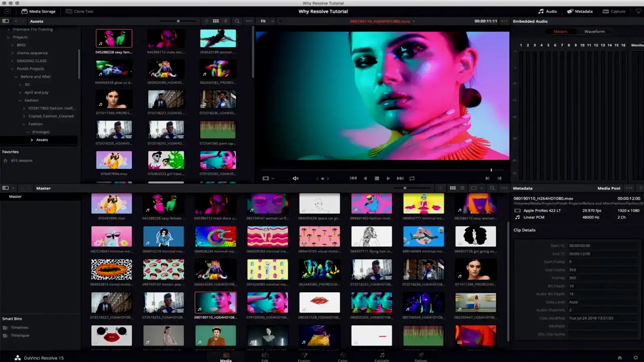The image size is (644, 362).
Task: Open the Deliver page
Action: point(421,357)
